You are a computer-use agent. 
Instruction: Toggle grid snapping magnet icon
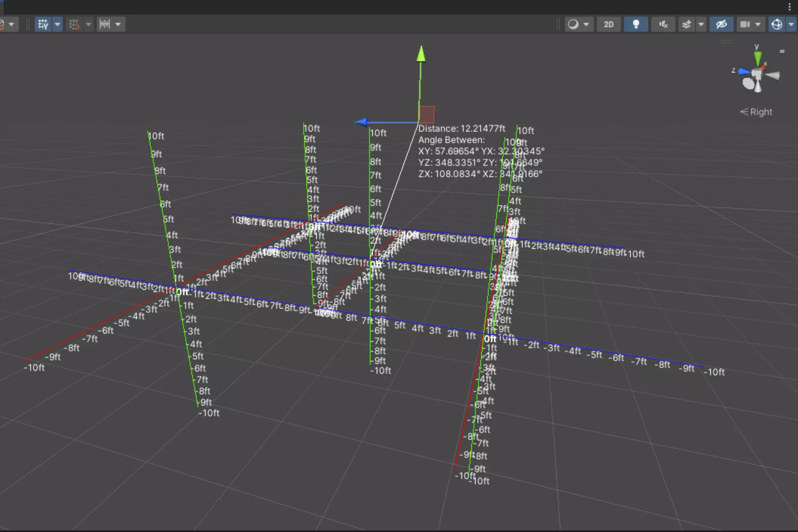pos(74,24)
